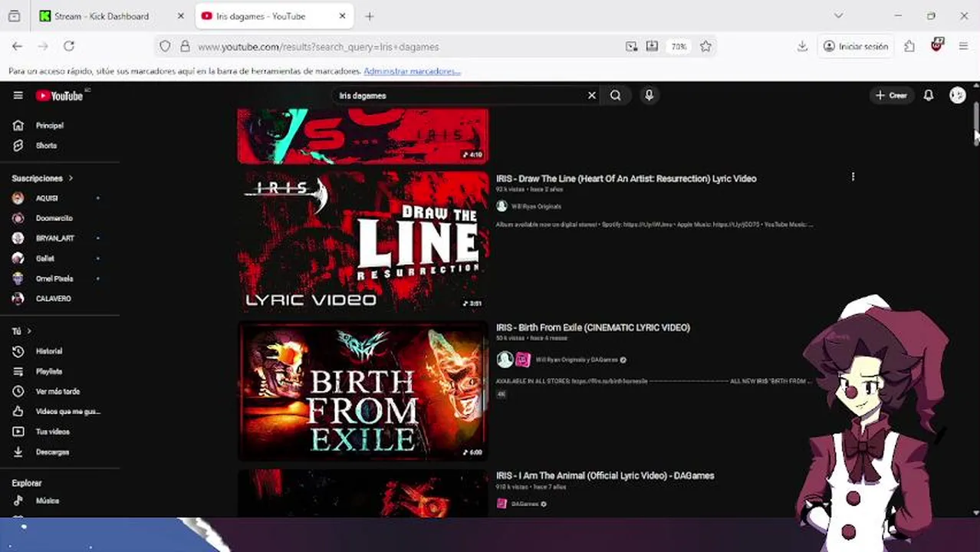Expand the Tú section

(x=21, y=331)
